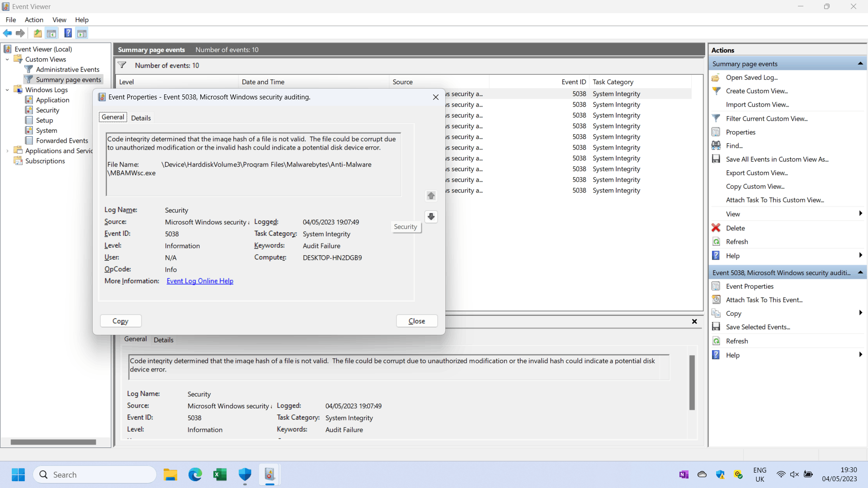Click the filter funnel icon above the event list
The width and height of the screenshot is (868, 488).
point(122,66)
